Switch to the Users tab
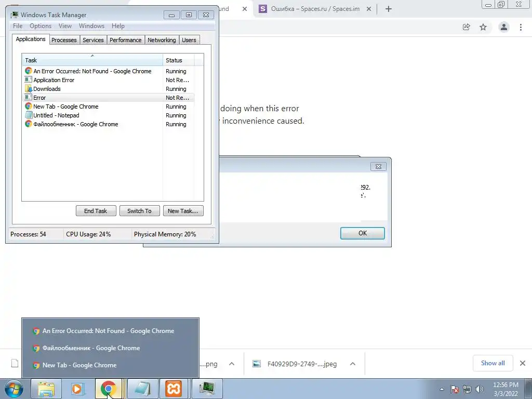 click(x=189, y=40)
